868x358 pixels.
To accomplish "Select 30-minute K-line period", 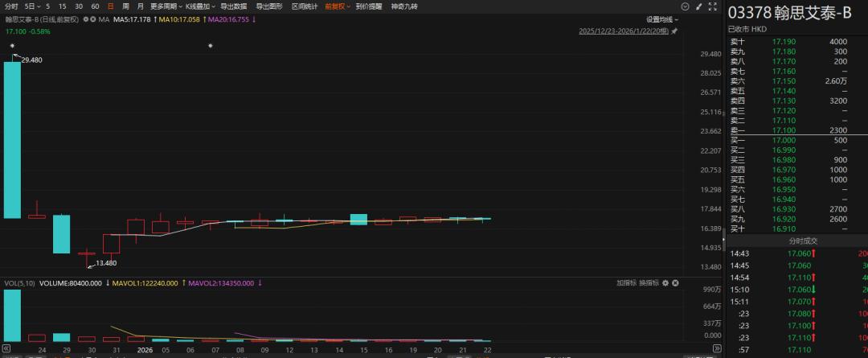I will click(x=79, y=6).
